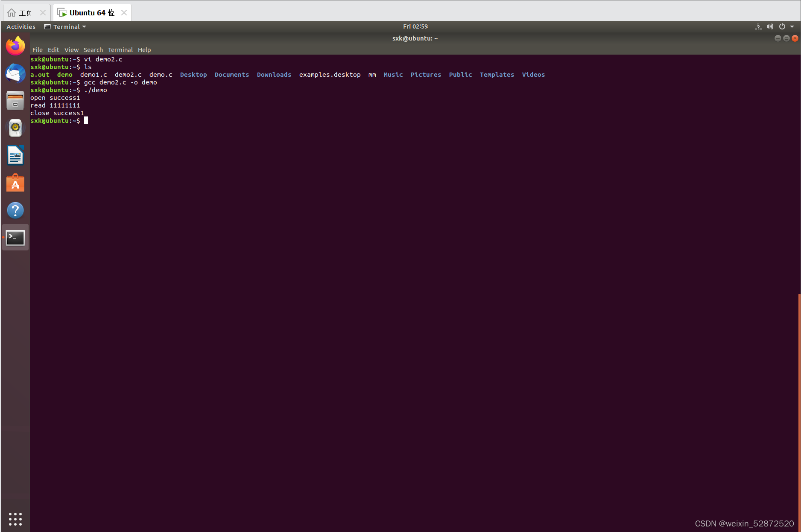Open the Help menu
The width and height of the screenshot is (801, 532).
(x=144, y=50)
